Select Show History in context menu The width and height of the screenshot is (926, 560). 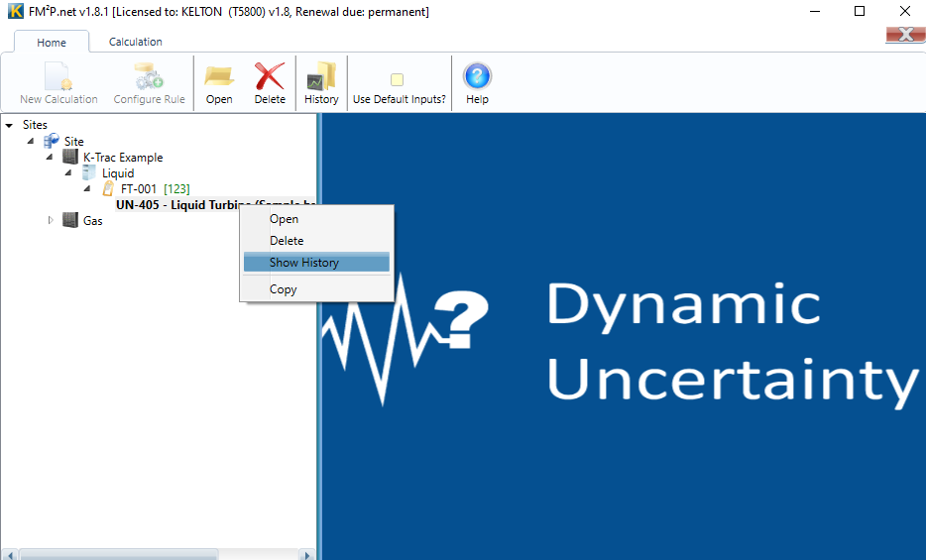316,263
